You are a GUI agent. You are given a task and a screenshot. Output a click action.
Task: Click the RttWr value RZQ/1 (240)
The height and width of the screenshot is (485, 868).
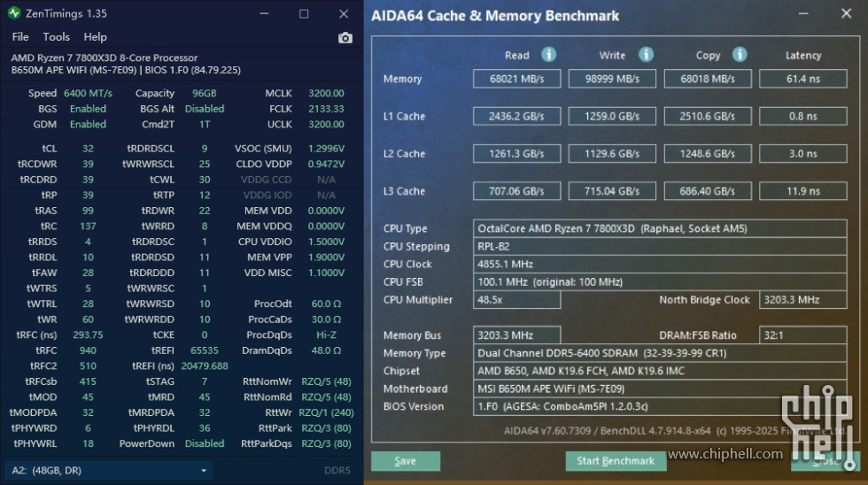326,412
